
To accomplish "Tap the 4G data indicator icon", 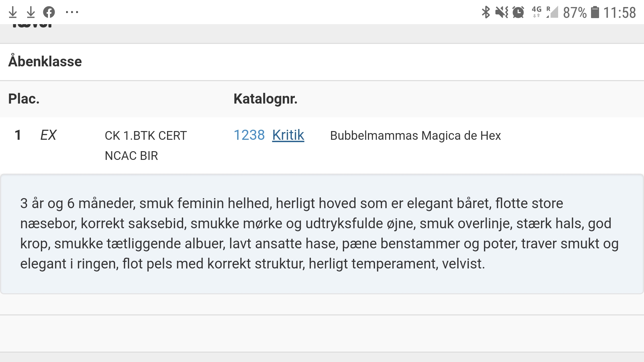I will (537, 12).
